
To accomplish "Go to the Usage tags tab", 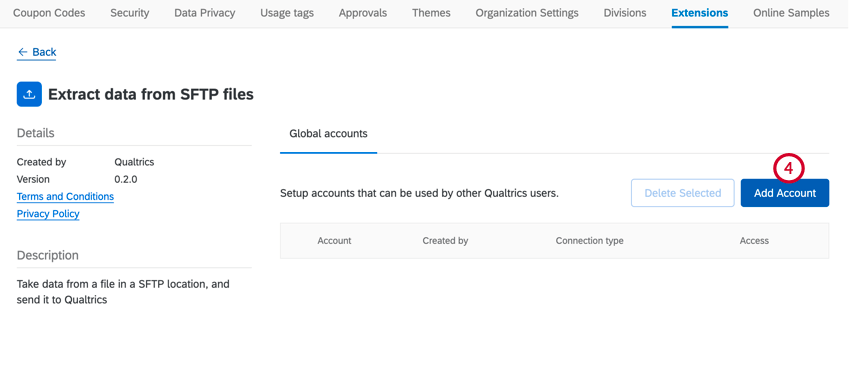I will click(287, 13).
